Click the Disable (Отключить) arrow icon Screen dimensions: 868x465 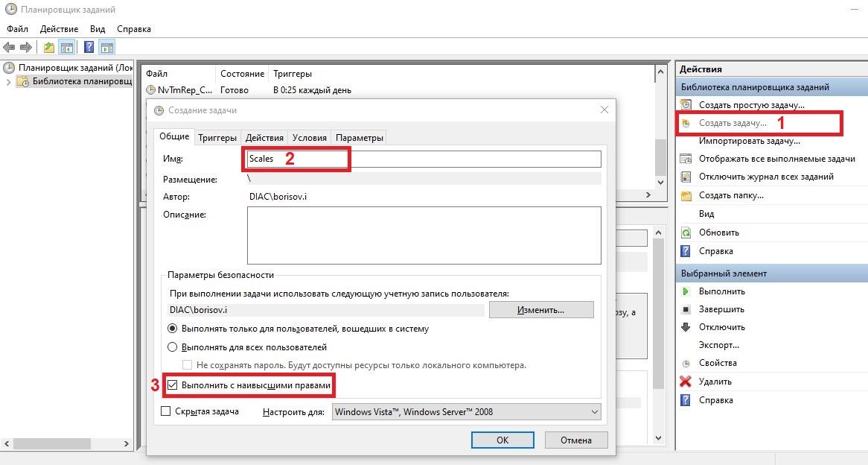tap(686, 327)
